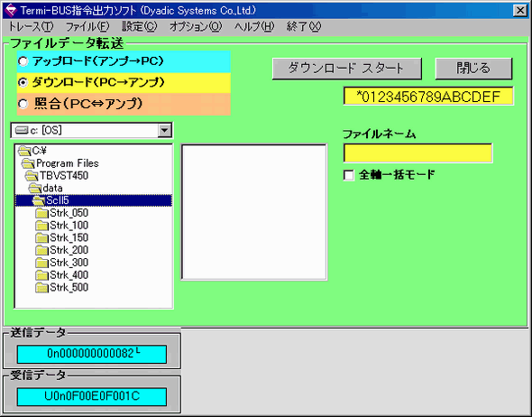Open the c: [OS] drive dropdown arrow
532x417 pixels.
[x=164, y=130]
